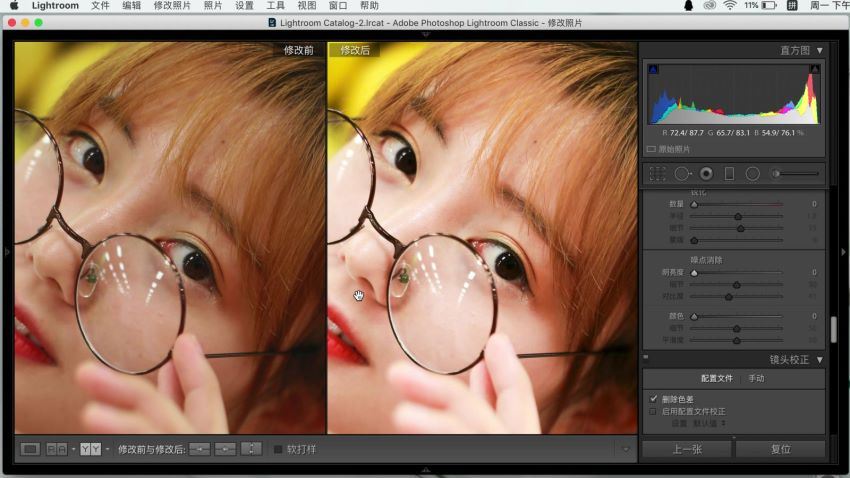850x478 pixels.
Task: Select the Spot Removal tool
Action: point(682,173)
